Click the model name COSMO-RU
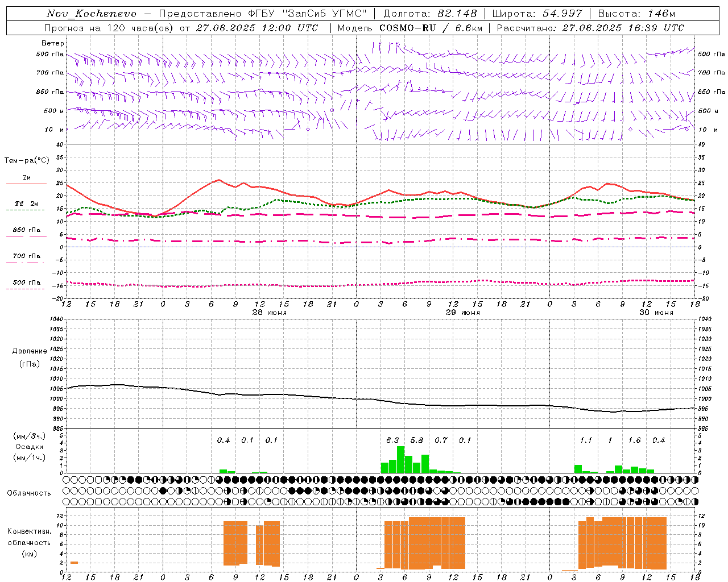The width and height of the screenshot is (728, 582). click(408, 28)
